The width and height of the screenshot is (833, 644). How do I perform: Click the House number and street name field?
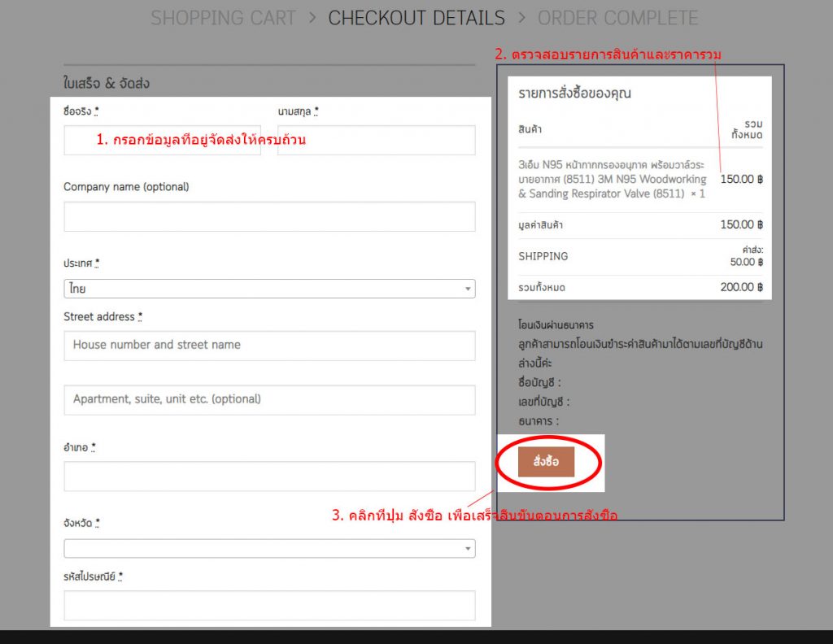(269, 345)
